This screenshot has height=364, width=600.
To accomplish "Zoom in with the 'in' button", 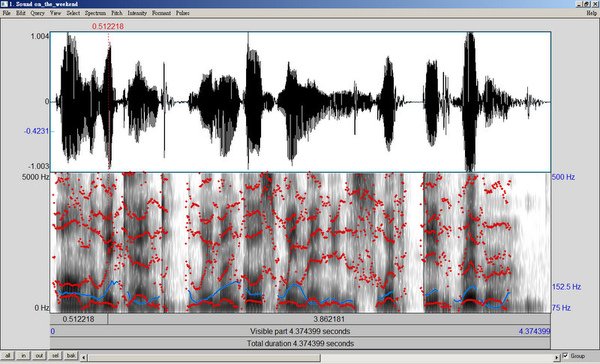I will click(23, 356).
